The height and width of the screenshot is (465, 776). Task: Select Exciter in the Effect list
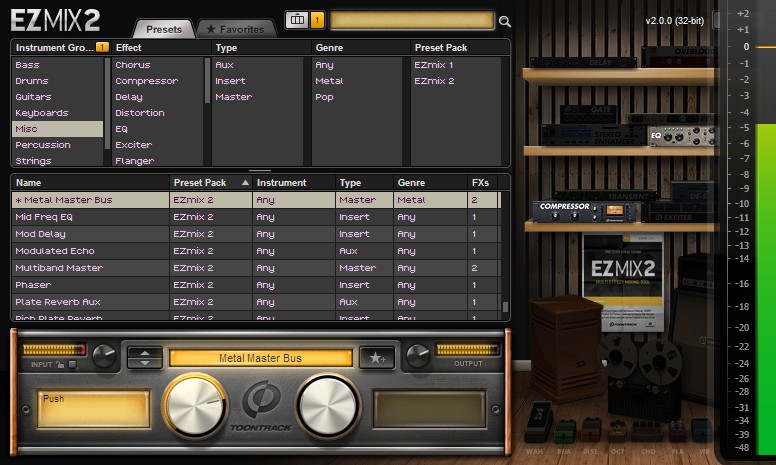(157, 145)
